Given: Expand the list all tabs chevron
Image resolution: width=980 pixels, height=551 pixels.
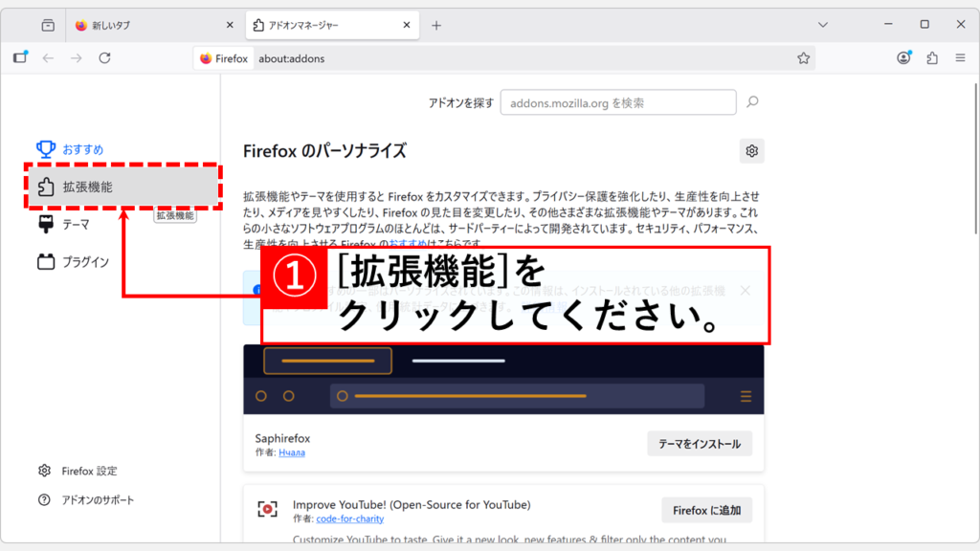Looking at the screenshot, I should click(823, 25).
